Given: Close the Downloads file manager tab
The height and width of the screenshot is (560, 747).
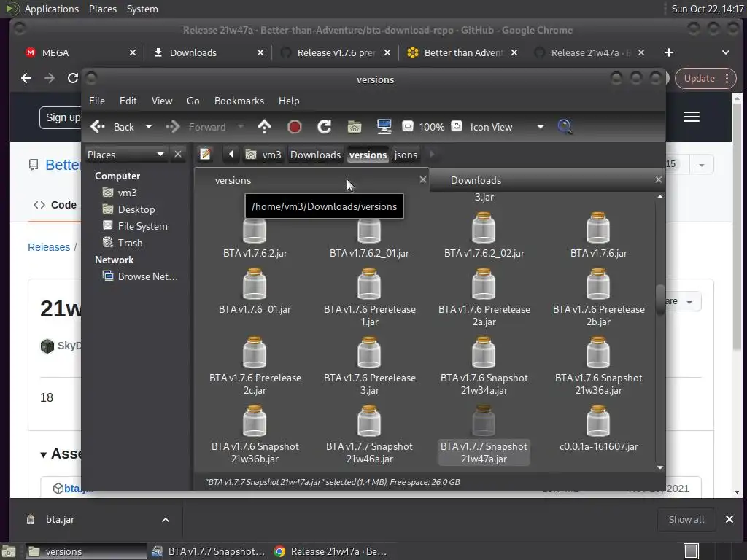Looking at the screenshot, I should click(659, 179).
